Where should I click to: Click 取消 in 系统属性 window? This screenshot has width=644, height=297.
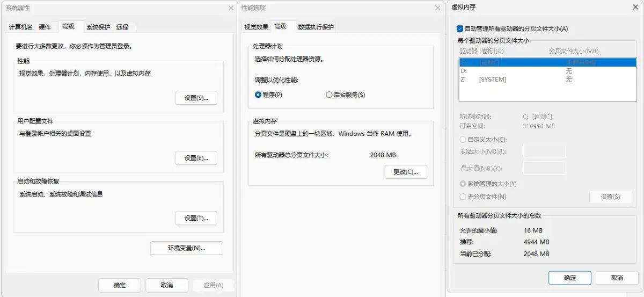[167, 285]
